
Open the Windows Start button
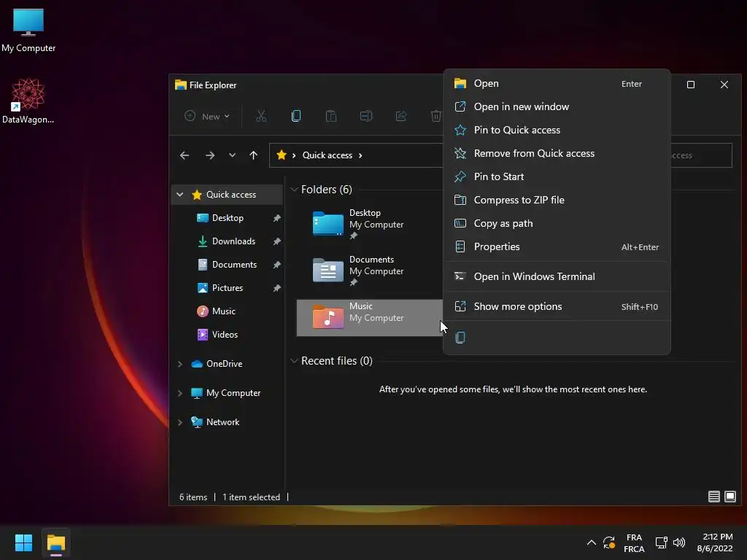23,542
